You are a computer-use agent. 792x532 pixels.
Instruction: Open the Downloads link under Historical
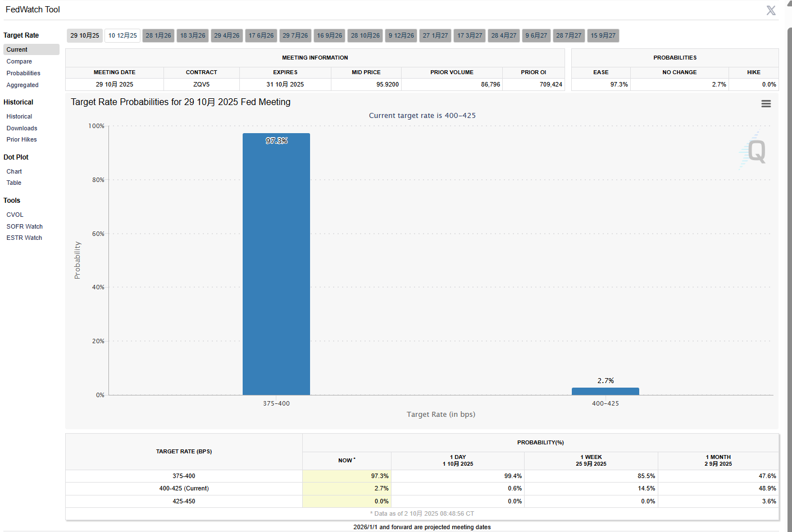pyautogui.click(x=22, y=128)
